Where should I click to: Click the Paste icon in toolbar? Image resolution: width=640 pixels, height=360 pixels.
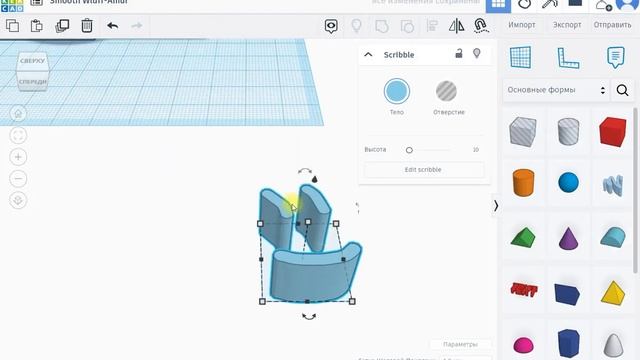pyautogui.click(x=37, y=26)
